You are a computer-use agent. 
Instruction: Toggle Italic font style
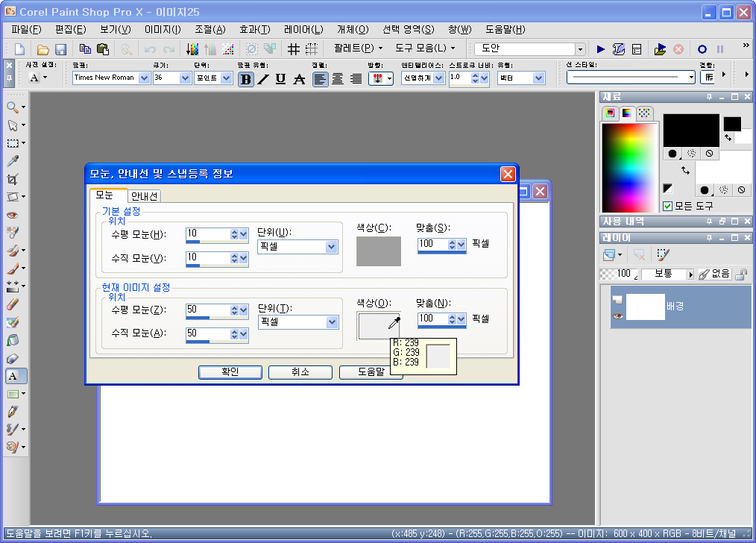(263, 78)
